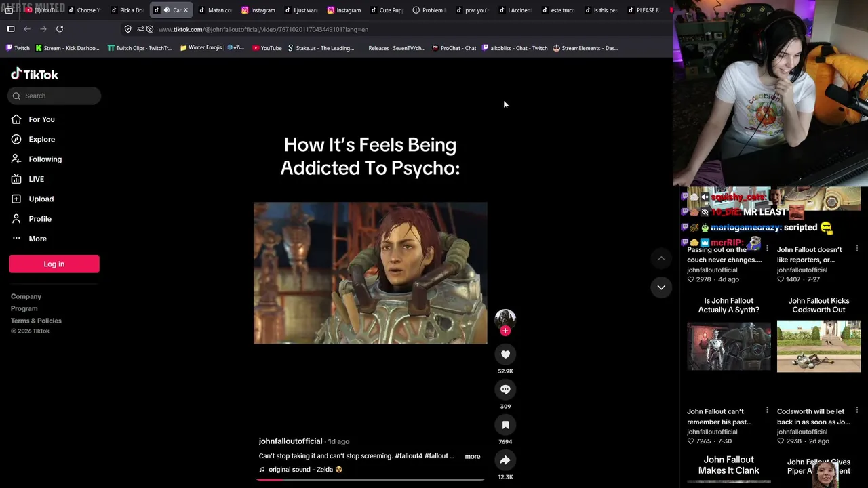Image resolution: width=868 pixels, height=488 pixels.
Task: Open options for Codsworth will be let back video
Action: coord(857,411)
